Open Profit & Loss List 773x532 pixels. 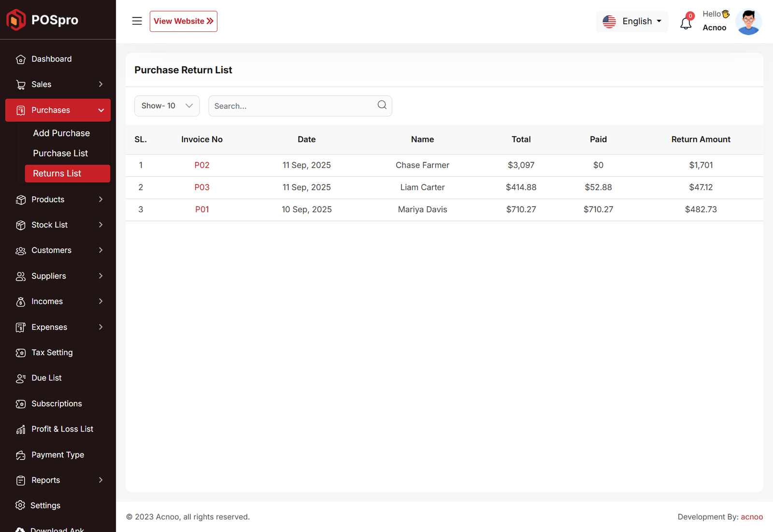click(x=62, y=429)
